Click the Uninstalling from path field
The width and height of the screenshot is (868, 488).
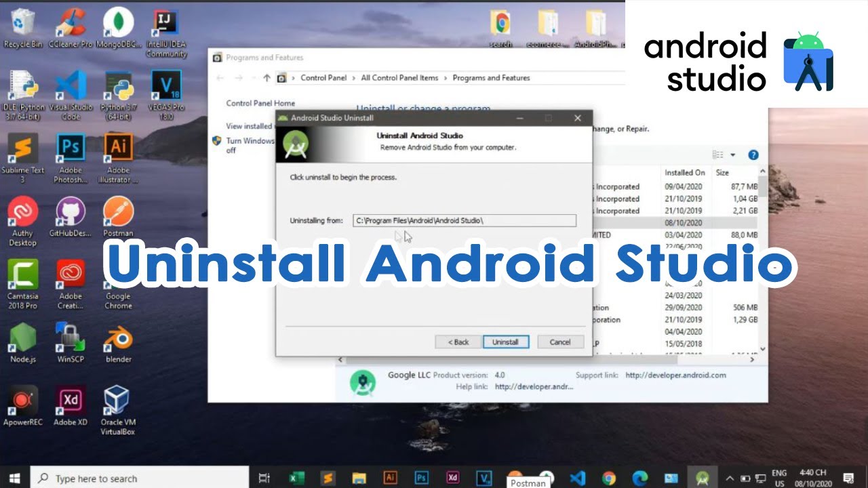[x=465, y=220]
